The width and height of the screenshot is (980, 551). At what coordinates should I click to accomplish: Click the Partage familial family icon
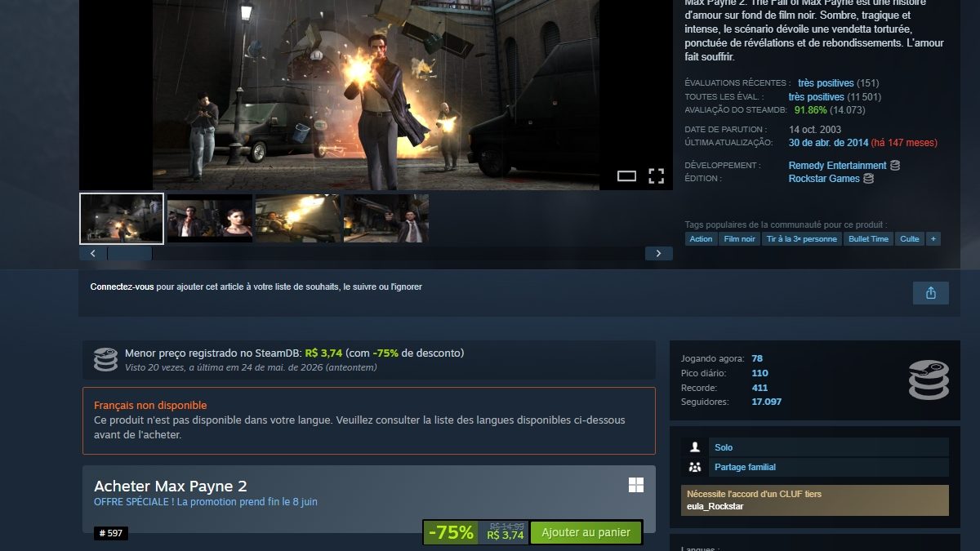[695, 467]
